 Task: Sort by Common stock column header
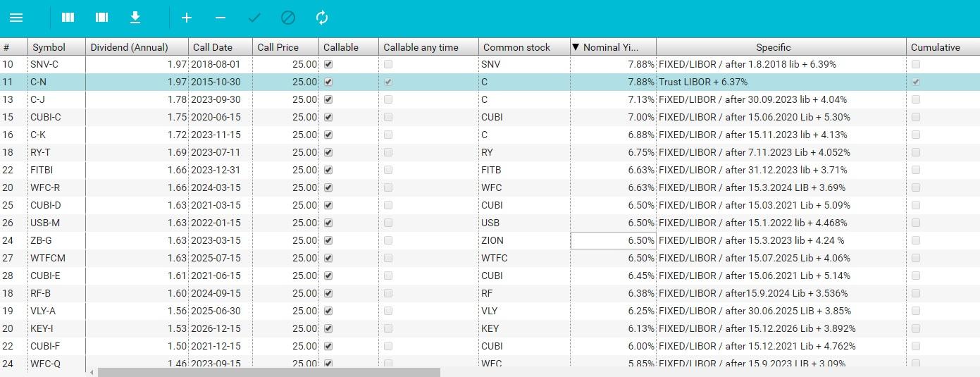tap(524, 47)
